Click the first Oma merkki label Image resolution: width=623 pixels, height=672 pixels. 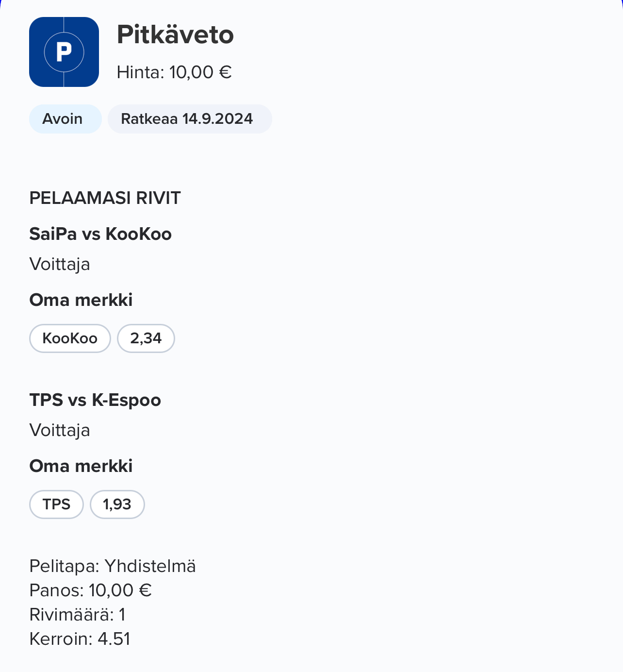coord(81,300)
